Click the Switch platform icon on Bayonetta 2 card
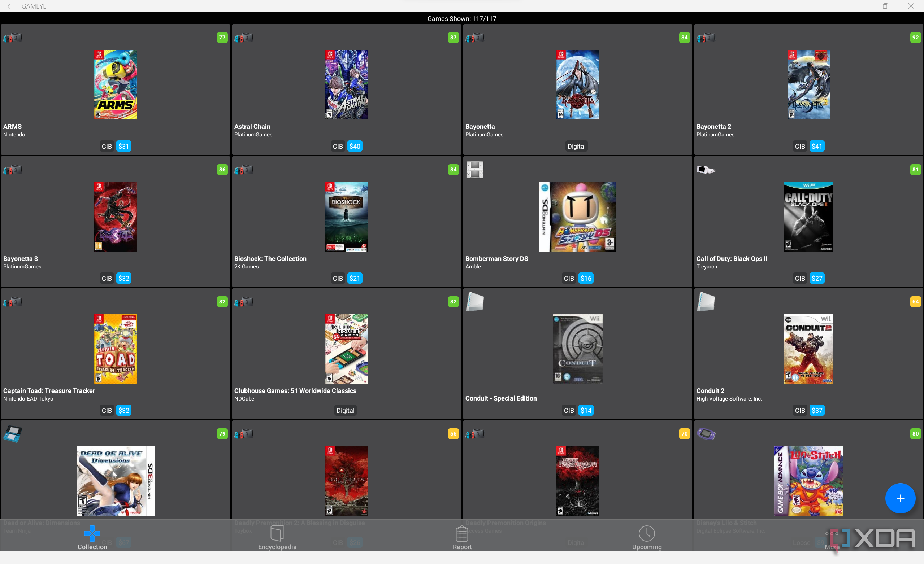Image resolution: width=924 pixels, height=564 pixels. click(x=706, y=38)
